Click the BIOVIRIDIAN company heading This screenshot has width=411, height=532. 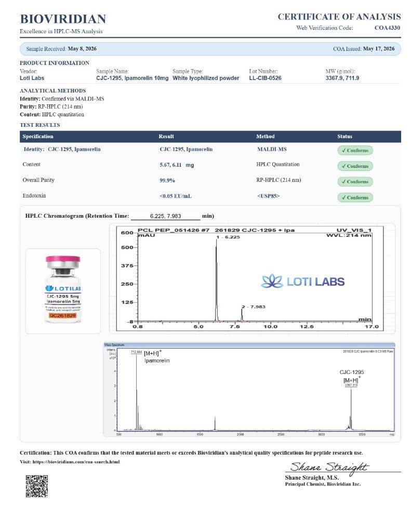63,19
